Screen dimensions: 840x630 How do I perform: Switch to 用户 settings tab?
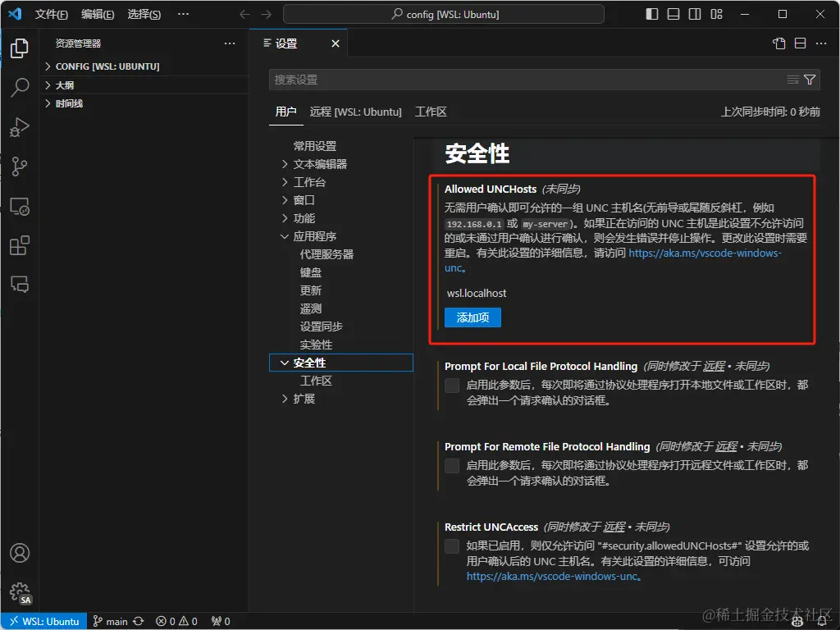click(x=285, y=112)
